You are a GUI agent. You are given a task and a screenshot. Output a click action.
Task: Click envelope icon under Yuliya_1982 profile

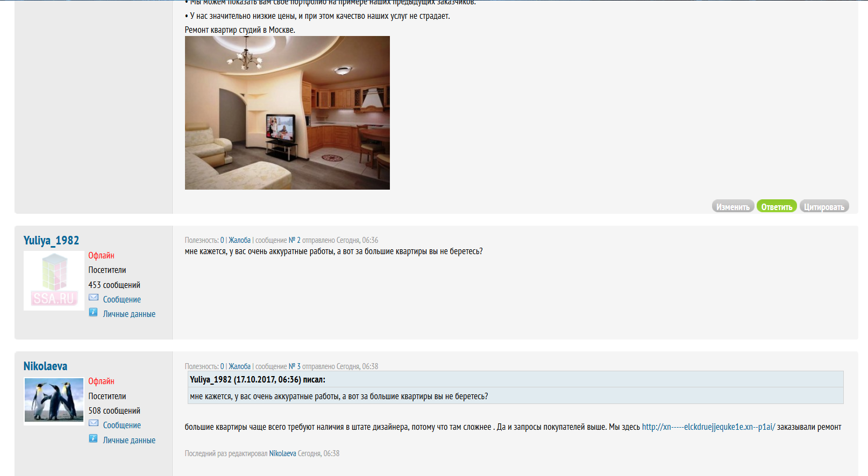[x=94, y=298]
